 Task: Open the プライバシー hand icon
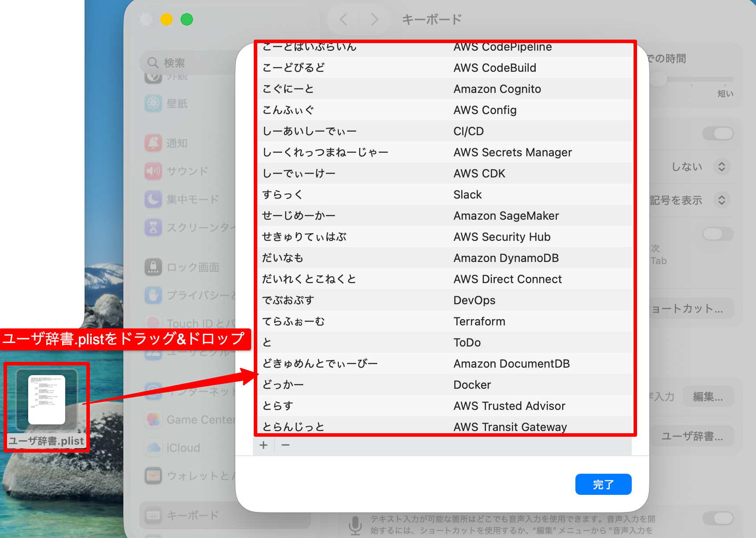(x=153, y=295)
